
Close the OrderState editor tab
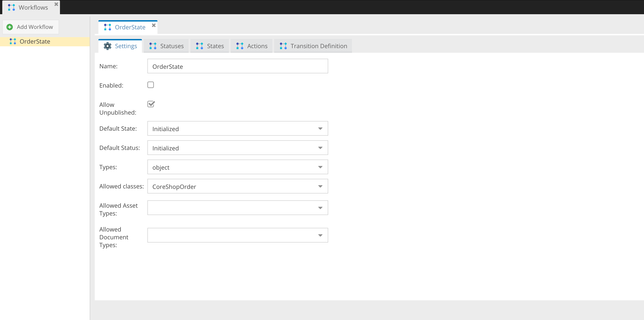tap(154, 25)
